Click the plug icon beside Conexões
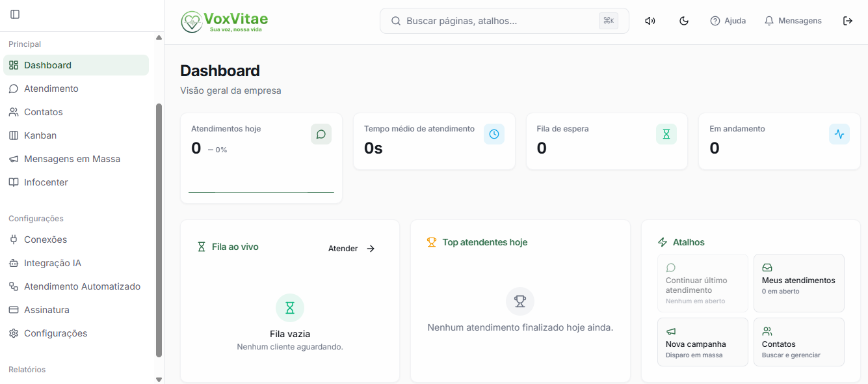Screen dimensions: 868x384 (x=14, y=240)
